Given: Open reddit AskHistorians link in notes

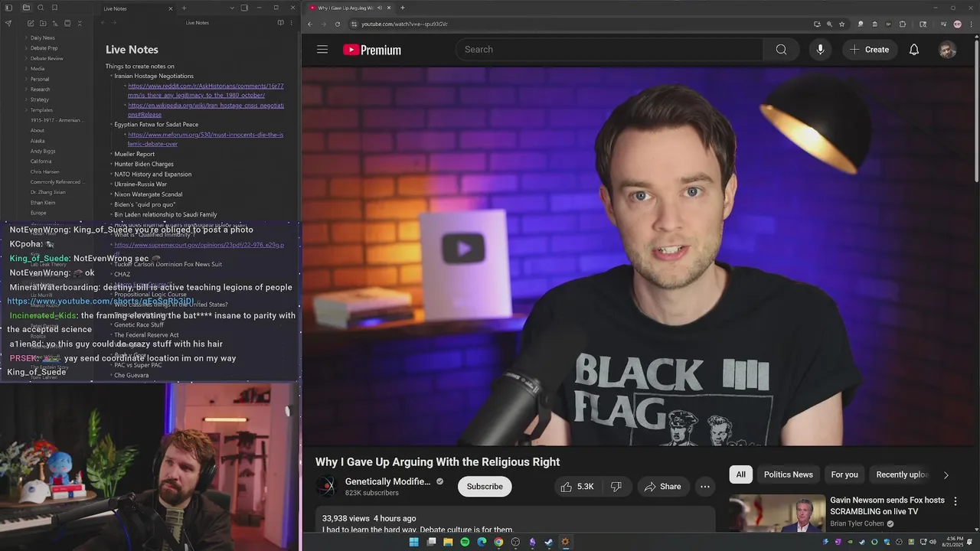Looking at the screenshot, I should [206, 90].
